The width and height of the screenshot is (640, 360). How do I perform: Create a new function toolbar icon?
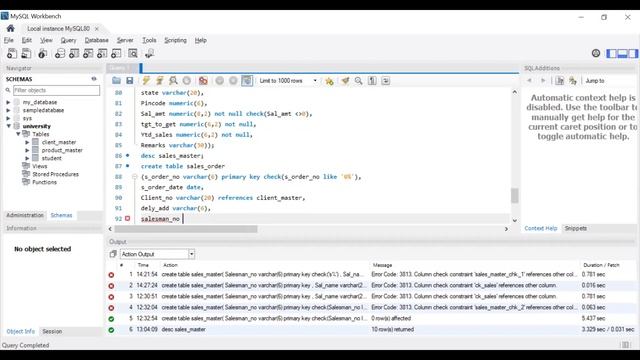116,53
